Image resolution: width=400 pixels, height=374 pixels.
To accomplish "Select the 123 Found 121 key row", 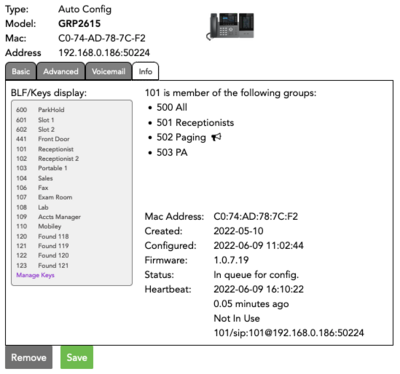I will pyautogui.click(x=42, y=266).
